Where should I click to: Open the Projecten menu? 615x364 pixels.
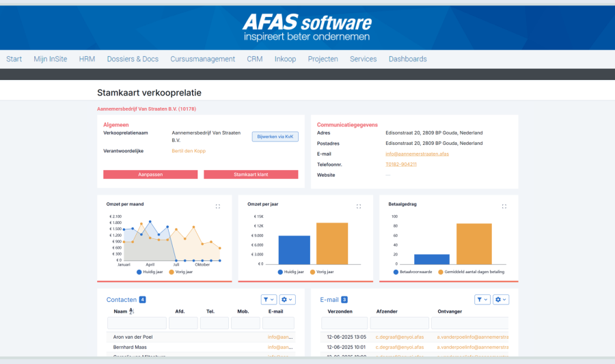323,59
